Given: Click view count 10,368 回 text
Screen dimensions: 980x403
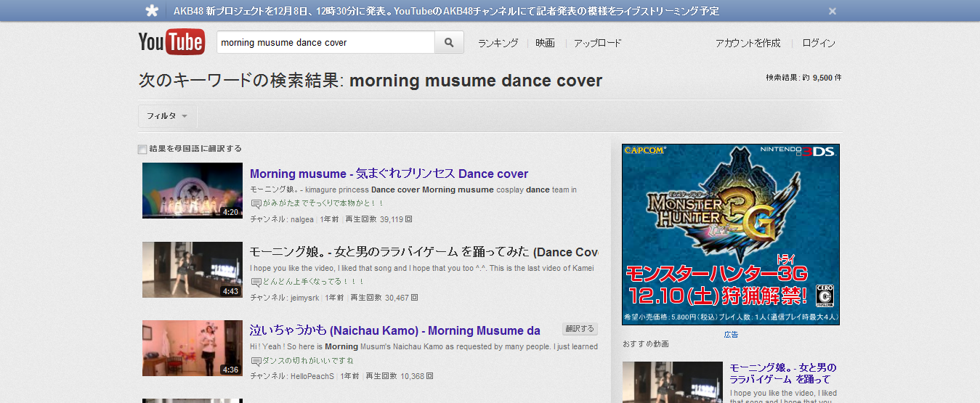Looking at the screenshot, I should point(417,376).
